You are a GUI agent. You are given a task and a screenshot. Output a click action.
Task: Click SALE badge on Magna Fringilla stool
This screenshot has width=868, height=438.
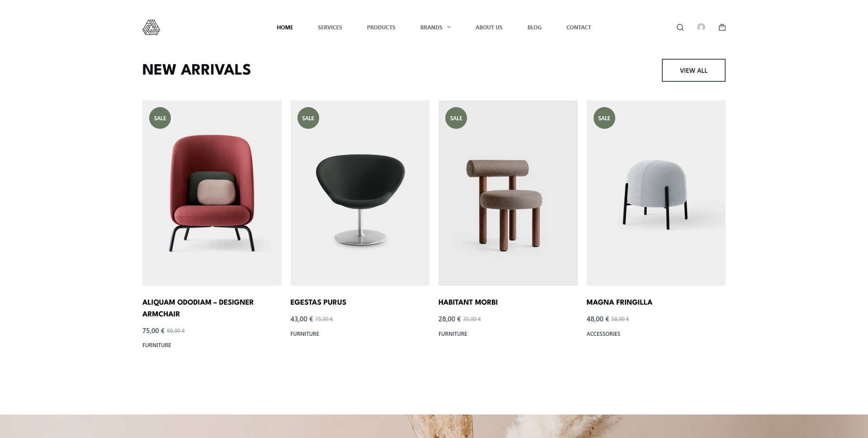(x=604, y=118)
